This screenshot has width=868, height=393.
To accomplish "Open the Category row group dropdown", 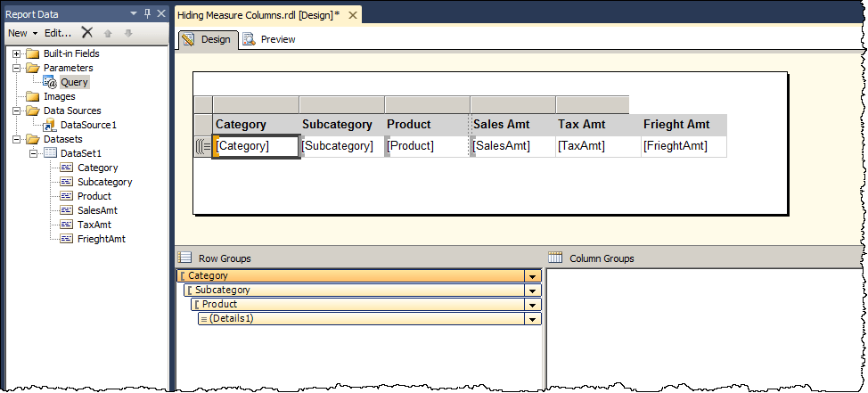I will 533,276.
